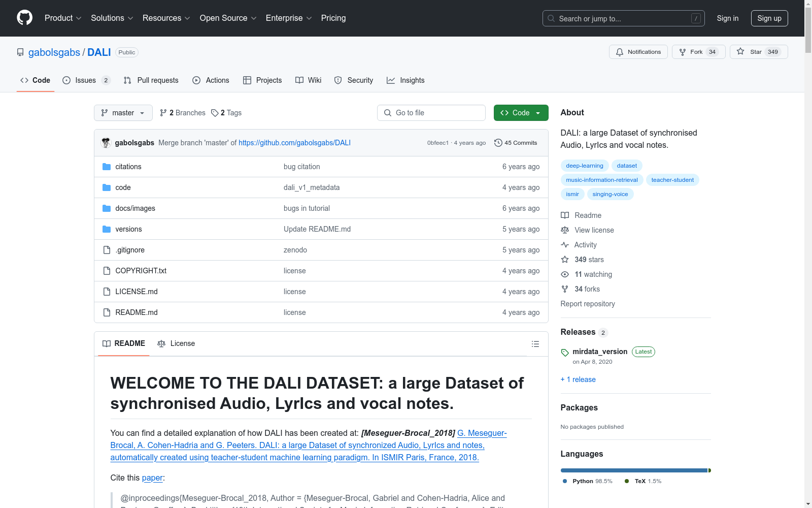This screenshot has width=812, height=508.
Task: Click the tag icon beside mirdata_version
Action: coord(565,352)
